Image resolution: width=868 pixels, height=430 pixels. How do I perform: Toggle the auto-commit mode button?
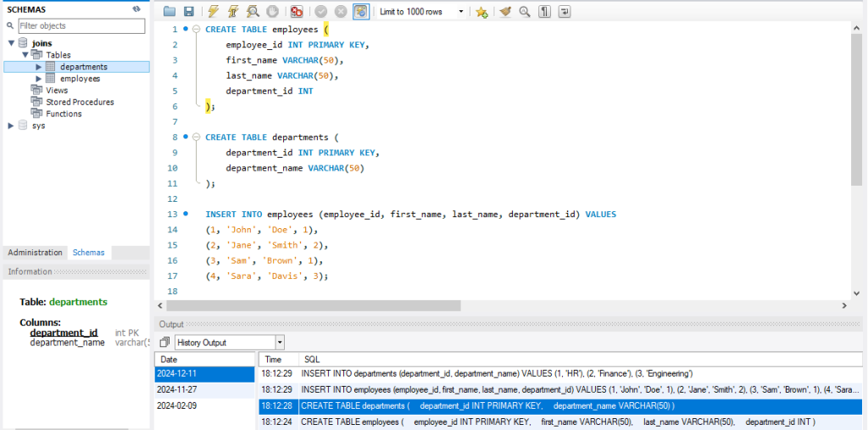(361, 12)
